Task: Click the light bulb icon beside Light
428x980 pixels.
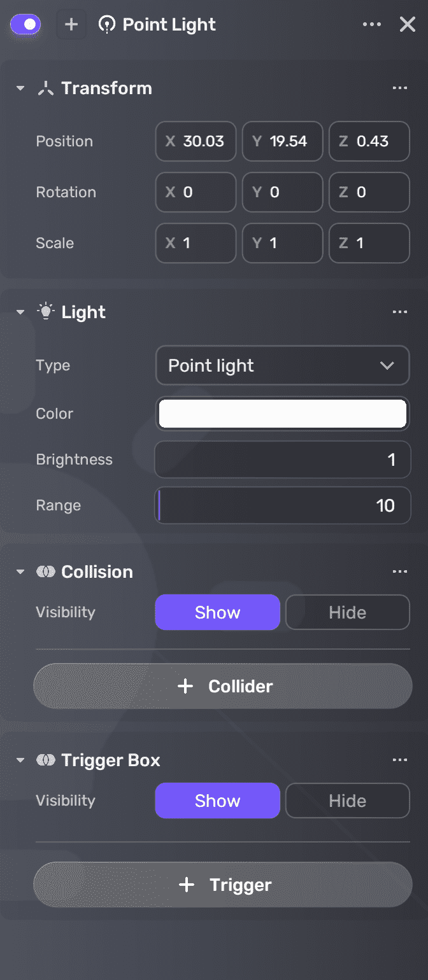Action: pyautogui.click(x=46, y=312)
